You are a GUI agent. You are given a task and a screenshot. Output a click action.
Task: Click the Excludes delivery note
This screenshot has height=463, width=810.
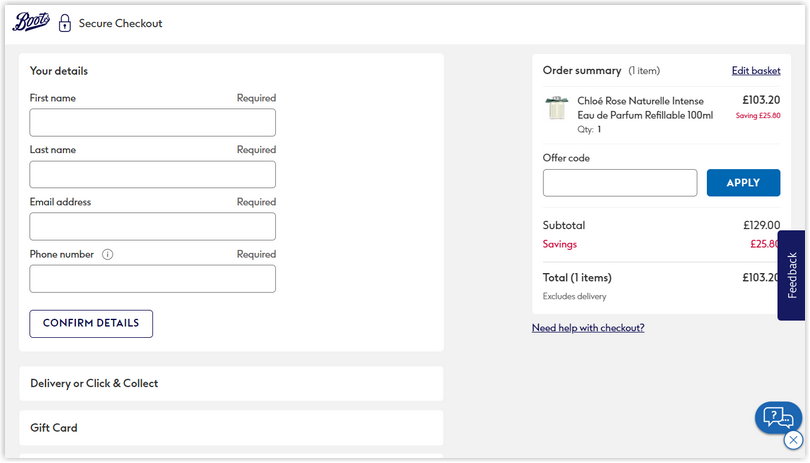(574, 296)
